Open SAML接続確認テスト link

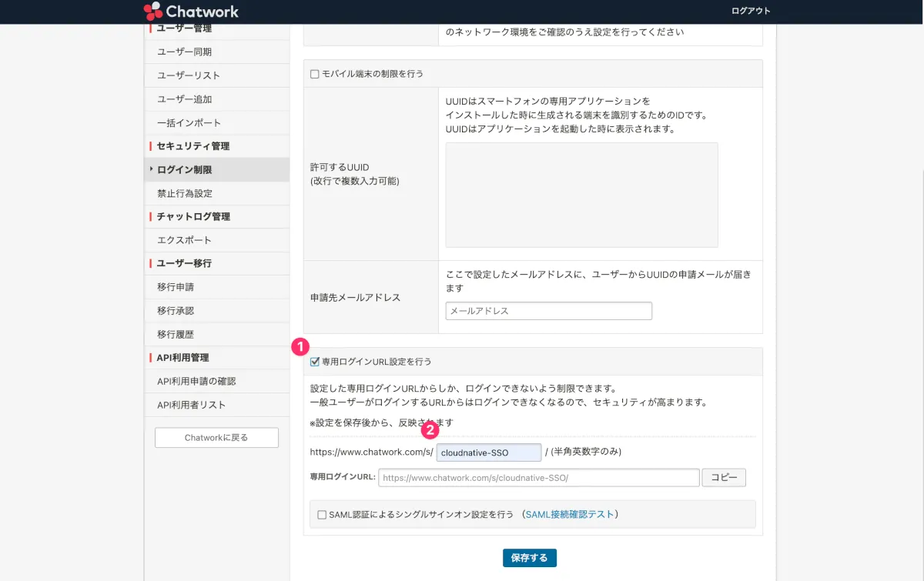569,514
